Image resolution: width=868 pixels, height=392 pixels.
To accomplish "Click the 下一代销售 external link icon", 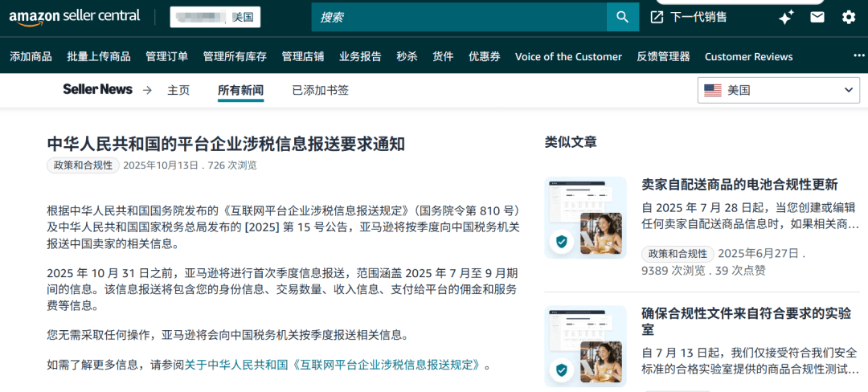I will (x=657, y=17).
